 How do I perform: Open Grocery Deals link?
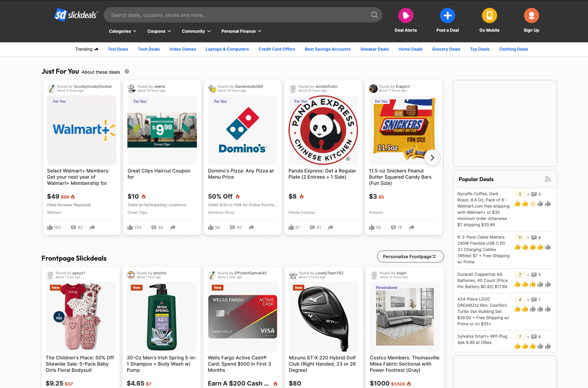[x=446, y=49]
